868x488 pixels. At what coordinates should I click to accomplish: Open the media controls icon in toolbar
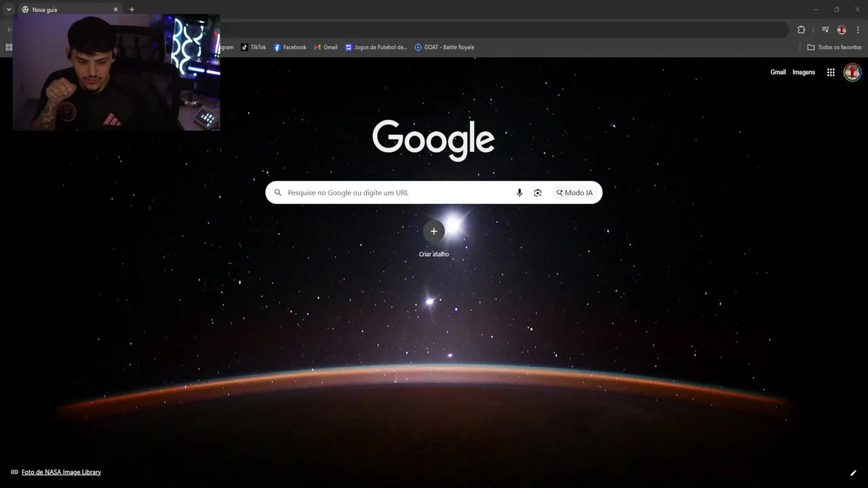(x=825, y=30)
